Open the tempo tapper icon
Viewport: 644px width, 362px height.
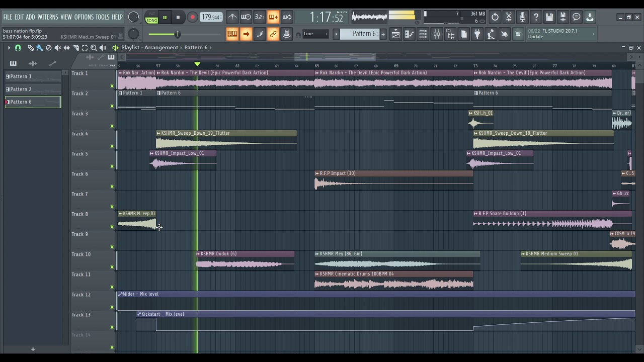click(491, 34)
